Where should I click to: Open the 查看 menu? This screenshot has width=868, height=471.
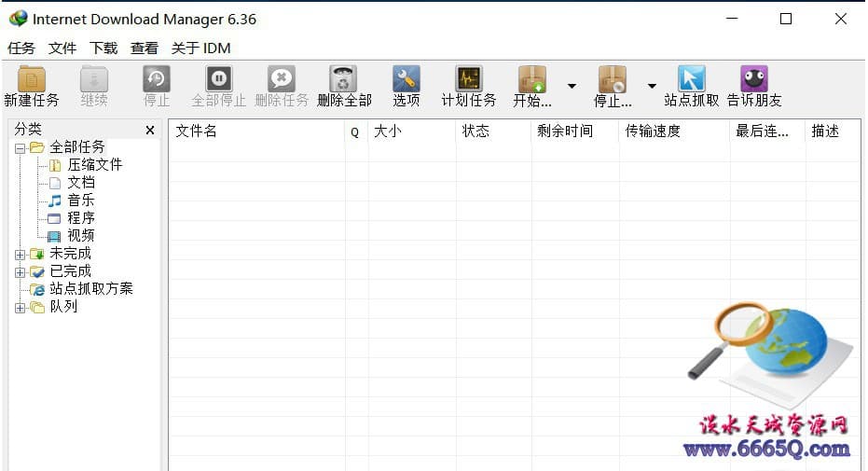(145, 48)
